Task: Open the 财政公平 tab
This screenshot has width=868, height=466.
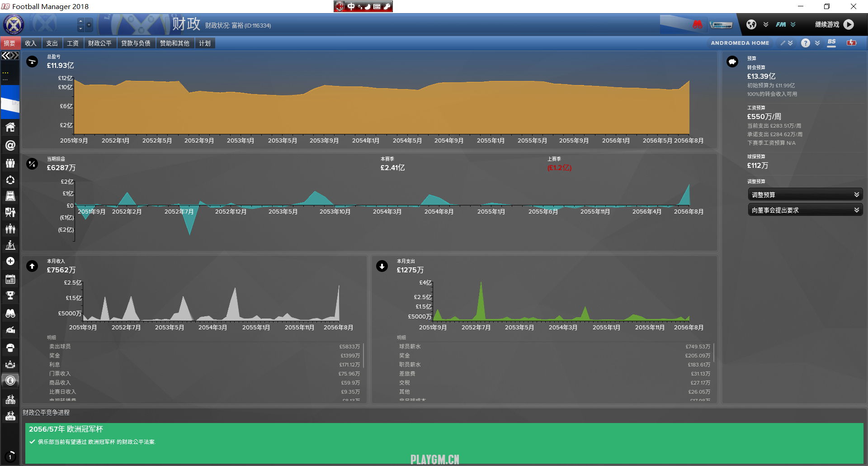Action: point(99,43)
